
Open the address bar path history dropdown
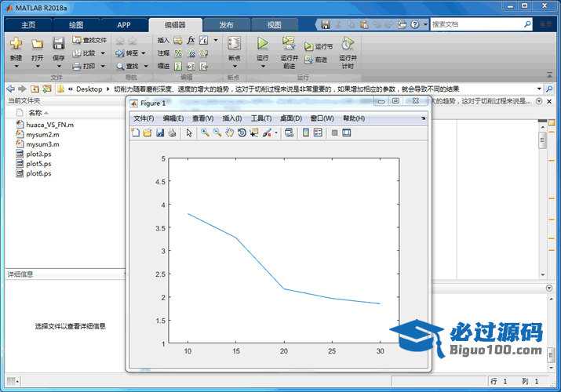pyautogui.click(x=539, y=89)
